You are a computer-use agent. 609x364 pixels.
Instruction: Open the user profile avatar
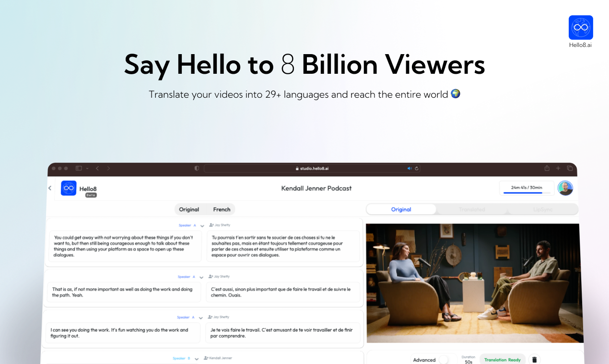565,188
